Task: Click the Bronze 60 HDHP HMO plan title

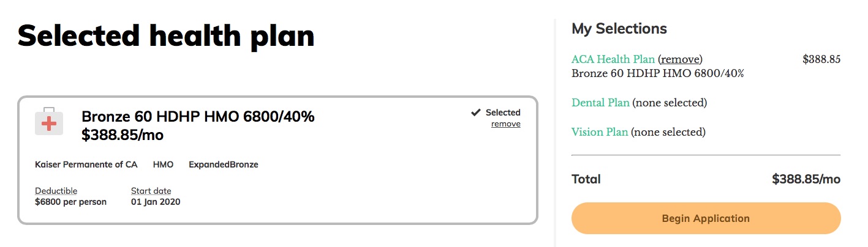Action: point(198,116)
